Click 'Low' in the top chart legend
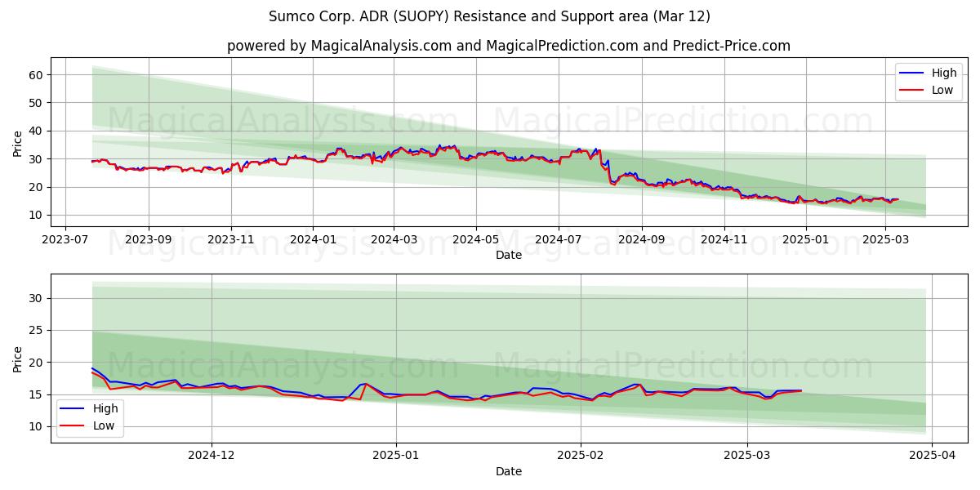Screen dimensions: 980x490 [942, 90]
